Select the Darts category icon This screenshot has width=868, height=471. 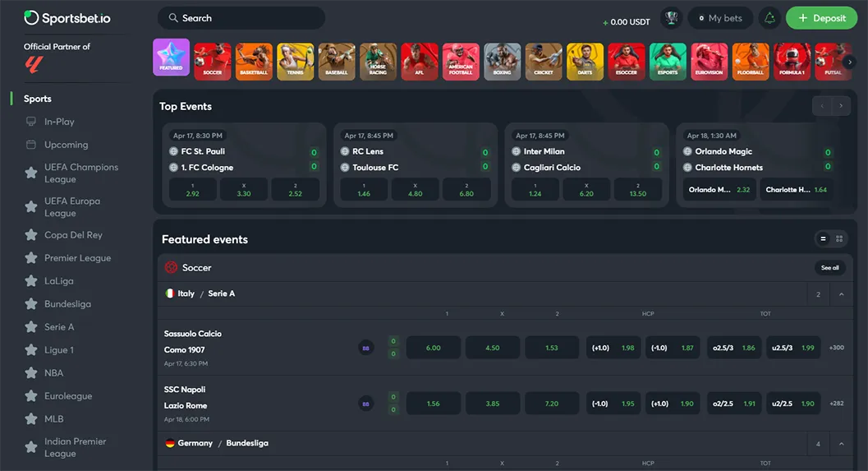586,62
